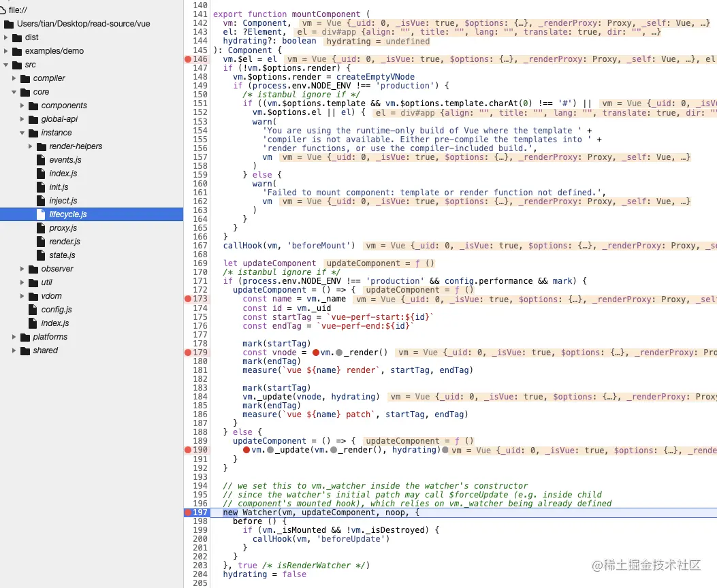Collapse the src folder arrow
The image size is (717, 588).
coord(6,65)
